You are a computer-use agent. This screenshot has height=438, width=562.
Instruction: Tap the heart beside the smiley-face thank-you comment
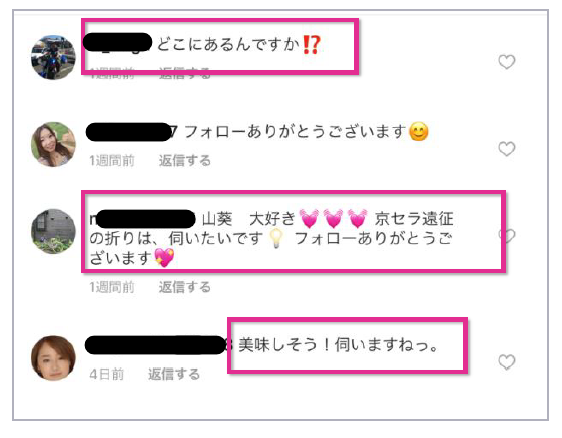point(506,148)
